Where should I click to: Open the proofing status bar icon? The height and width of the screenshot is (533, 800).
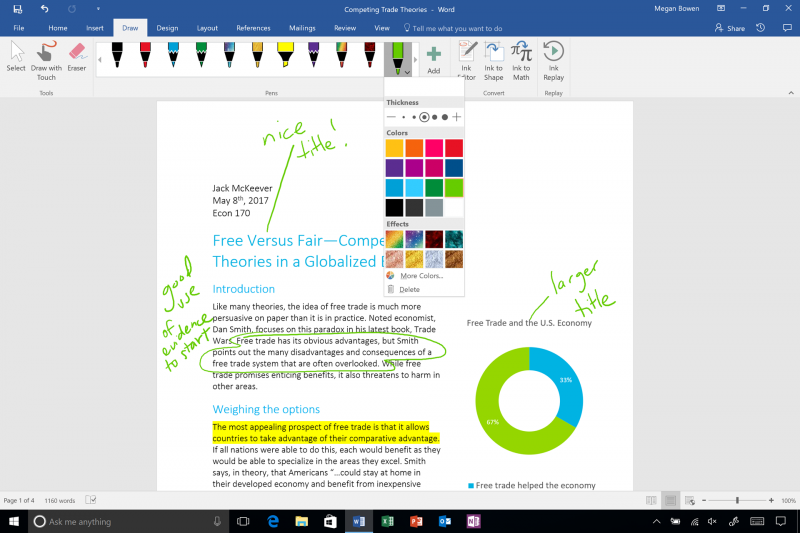[x=91, y=500]
